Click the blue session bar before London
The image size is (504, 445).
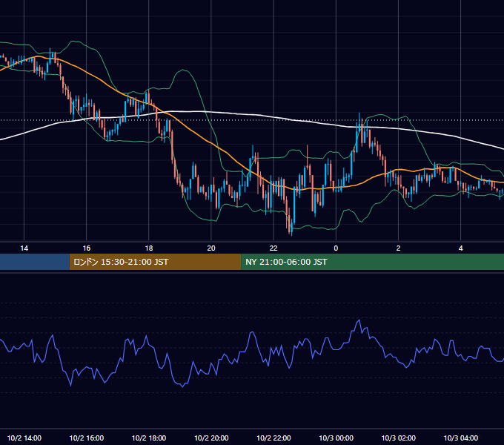coord(35,262)
